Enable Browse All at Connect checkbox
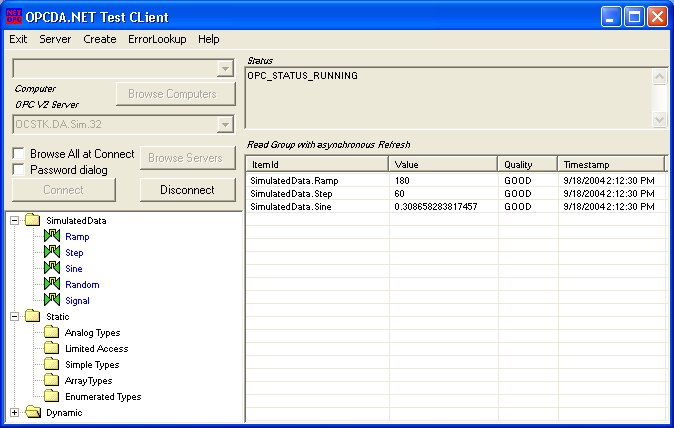 click(19, 154)
